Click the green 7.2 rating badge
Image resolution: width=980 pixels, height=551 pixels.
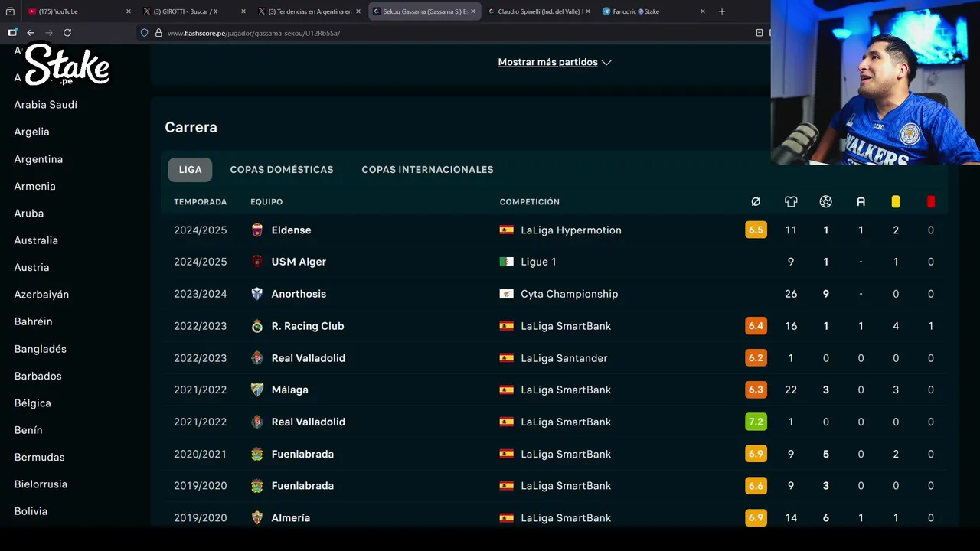(x=756, y=422)
